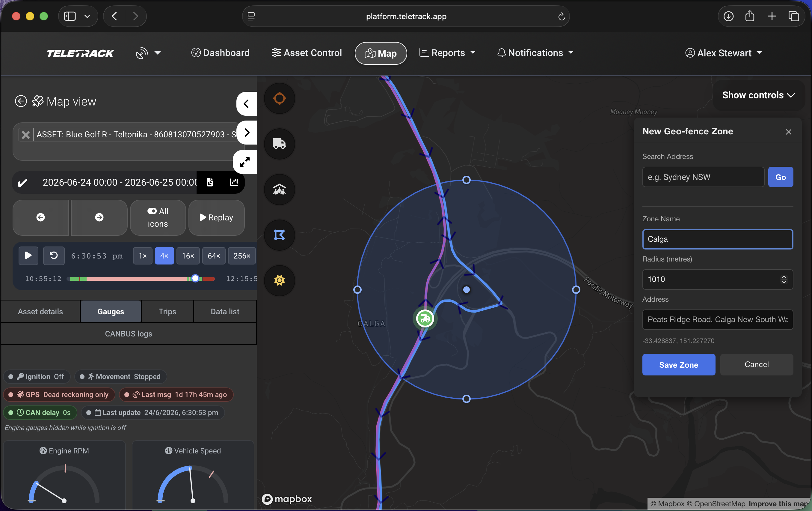Click the truck vehicles map button
This screenshot has width=812, height=511.
tap(279, 144)
